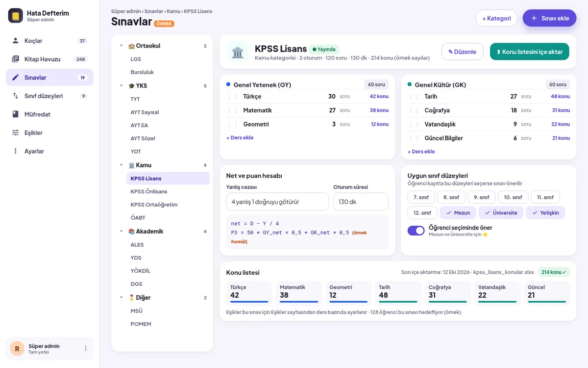
Task: Grab the Geometri row drag handle
Action: tap(232, 124)
